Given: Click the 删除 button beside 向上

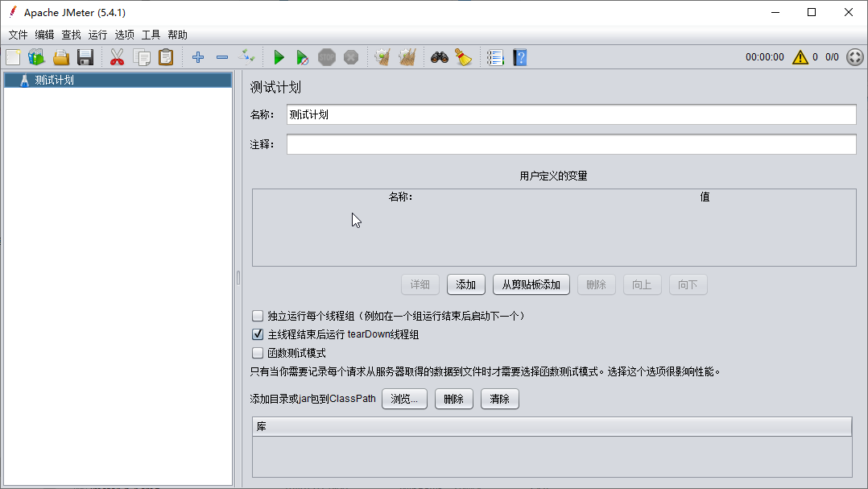Looking at the screenshot, I should [x=596, y=284].
